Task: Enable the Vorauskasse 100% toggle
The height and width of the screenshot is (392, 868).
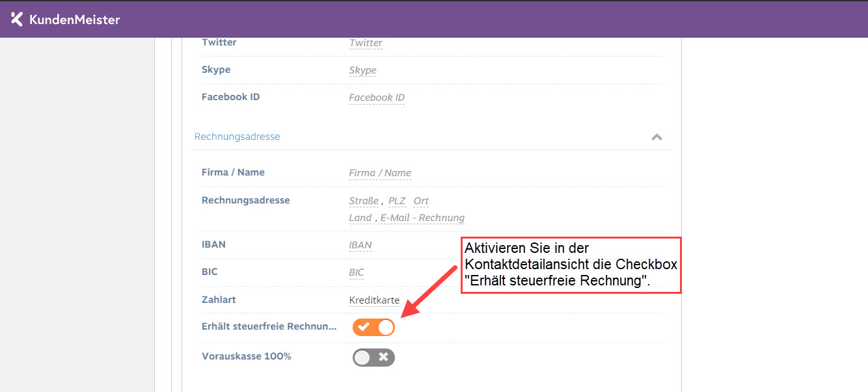Action: [x=373, y=357]
